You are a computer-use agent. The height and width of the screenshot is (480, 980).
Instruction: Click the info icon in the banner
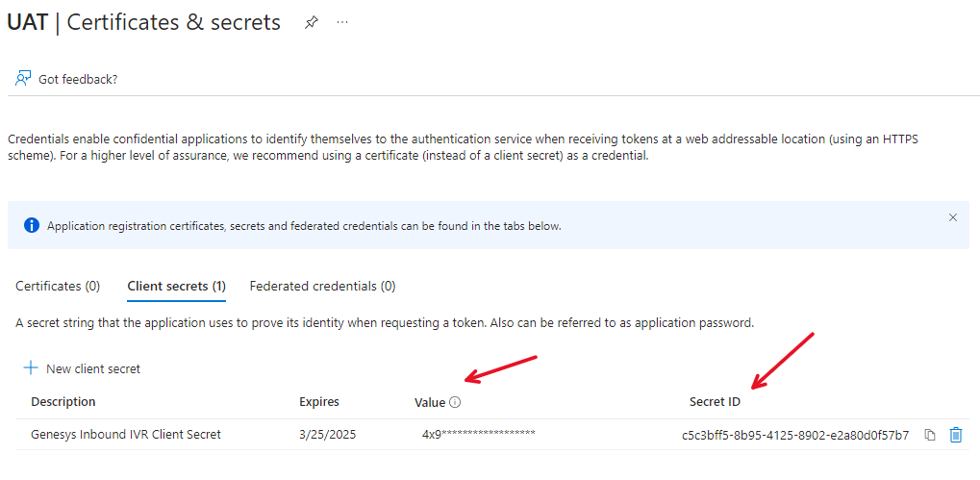[32, 226]
